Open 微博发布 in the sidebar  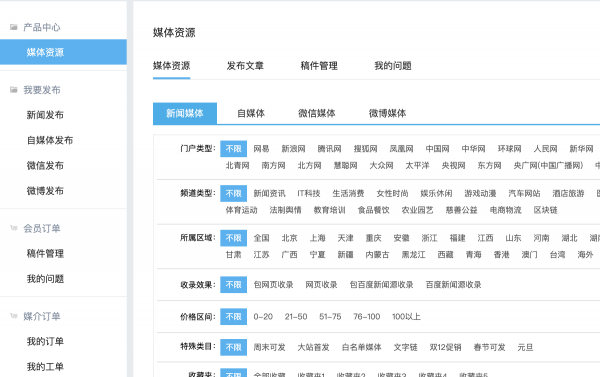coord(45,191)
